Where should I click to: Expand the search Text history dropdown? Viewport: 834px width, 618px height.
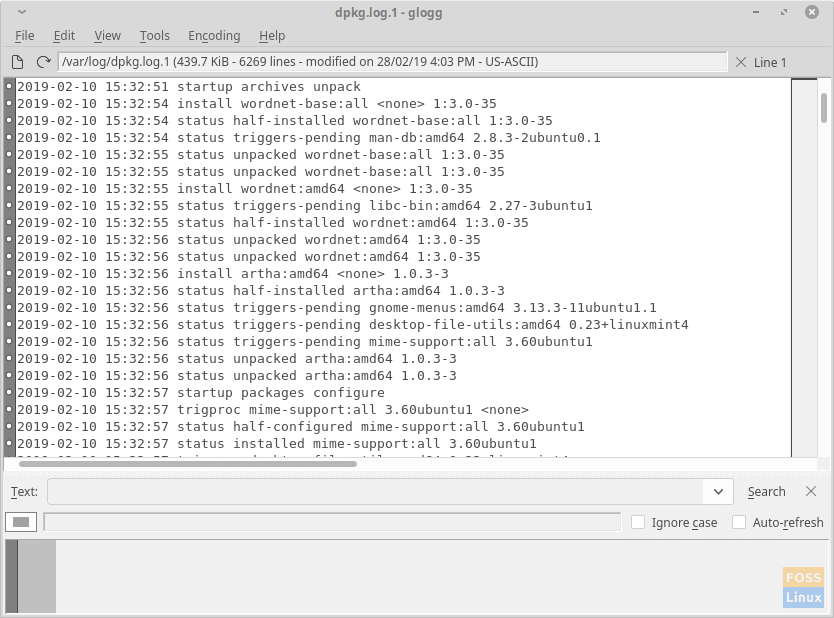click(718, 491)
